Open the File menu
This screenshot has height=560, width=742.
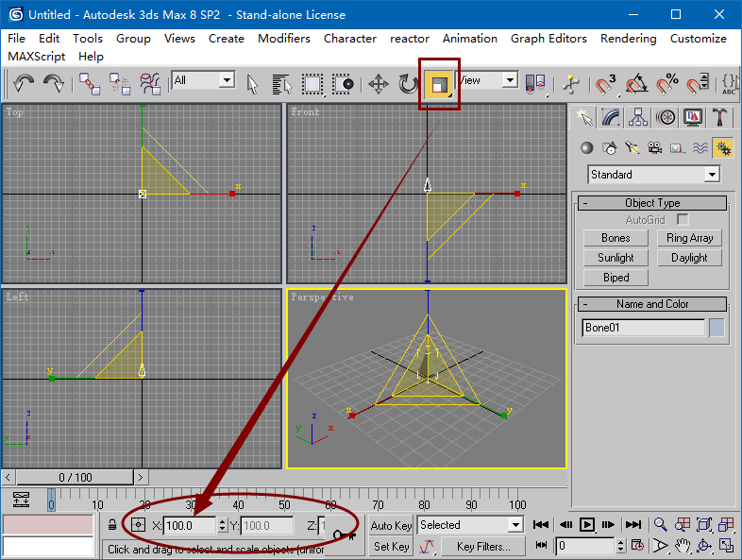(x=17, y=39)
